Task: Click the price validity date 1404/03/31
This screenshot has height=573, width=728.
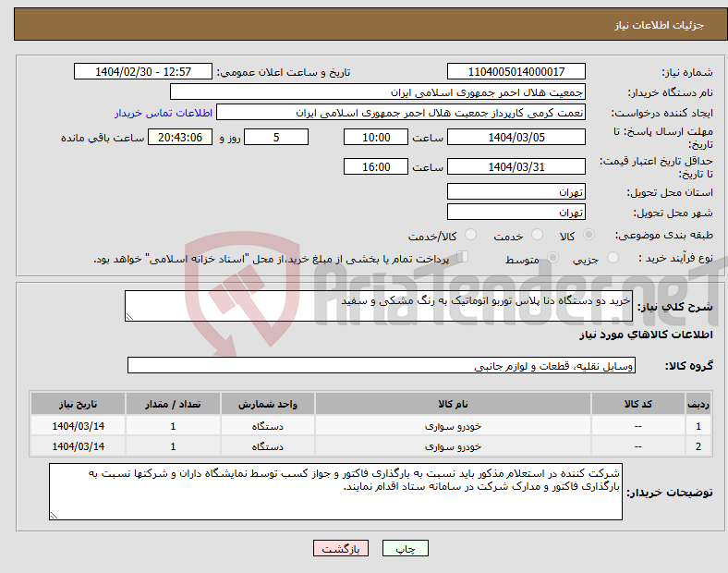Action: coord(516,166)
